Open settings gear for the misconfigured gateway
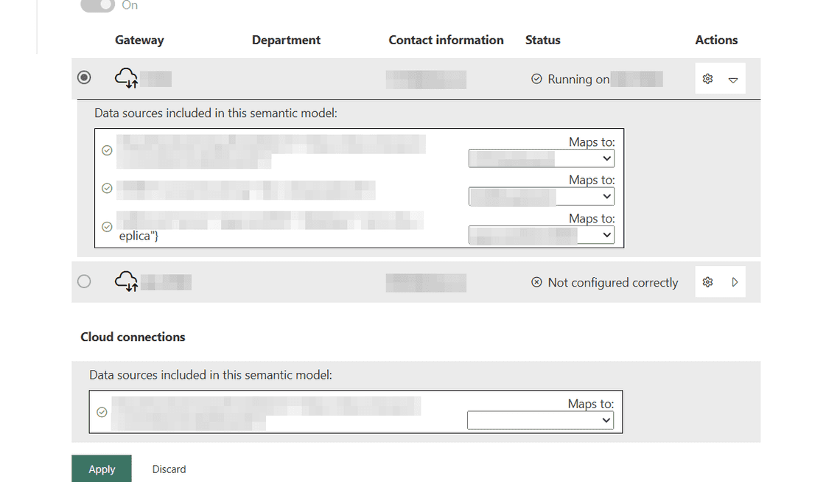The height and width of the screenshot is (504, 840). (707, 281)
